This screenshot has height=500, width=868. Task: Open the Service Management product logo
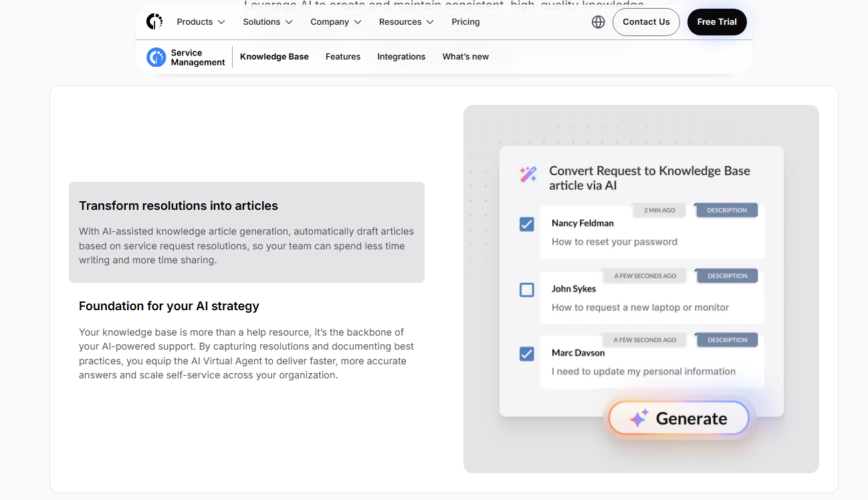coord(156,57)
